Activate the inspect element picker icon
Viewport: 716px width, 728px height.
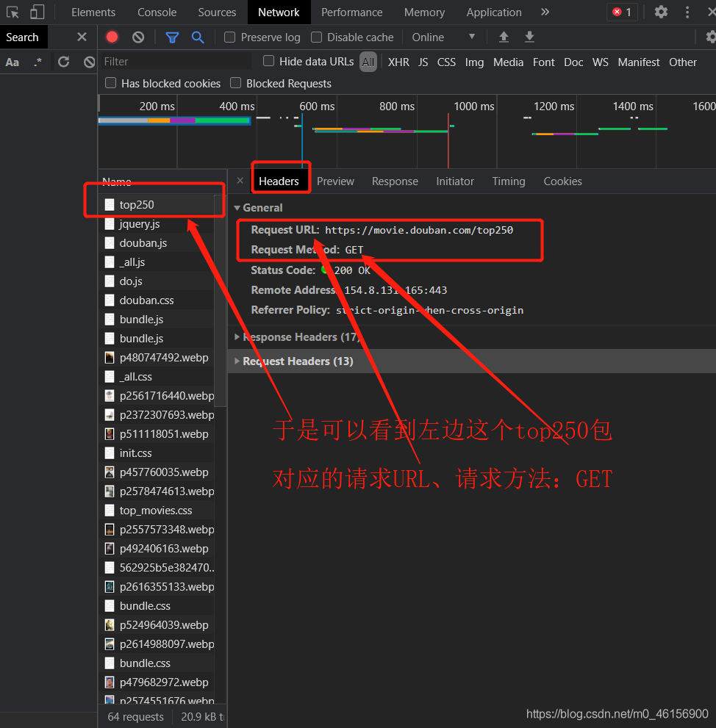click(x=12, y=12)
